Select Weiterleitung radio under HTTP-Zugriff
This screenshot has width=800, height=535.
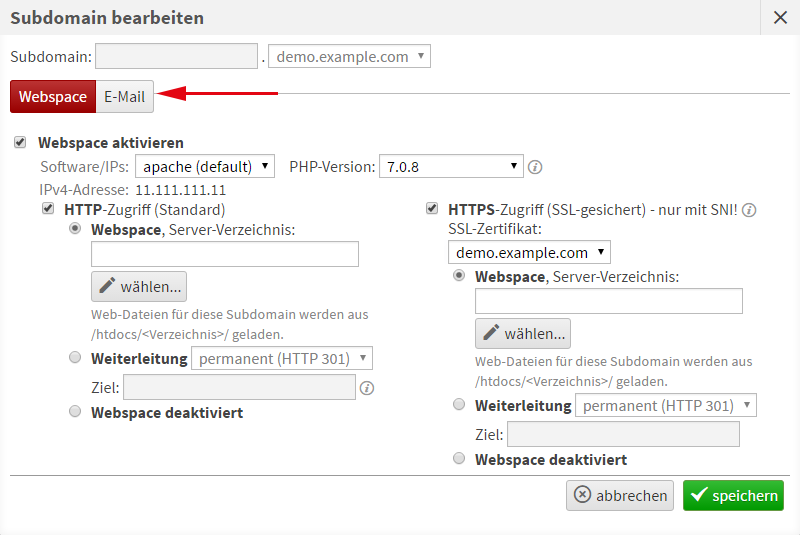[76, 357]
